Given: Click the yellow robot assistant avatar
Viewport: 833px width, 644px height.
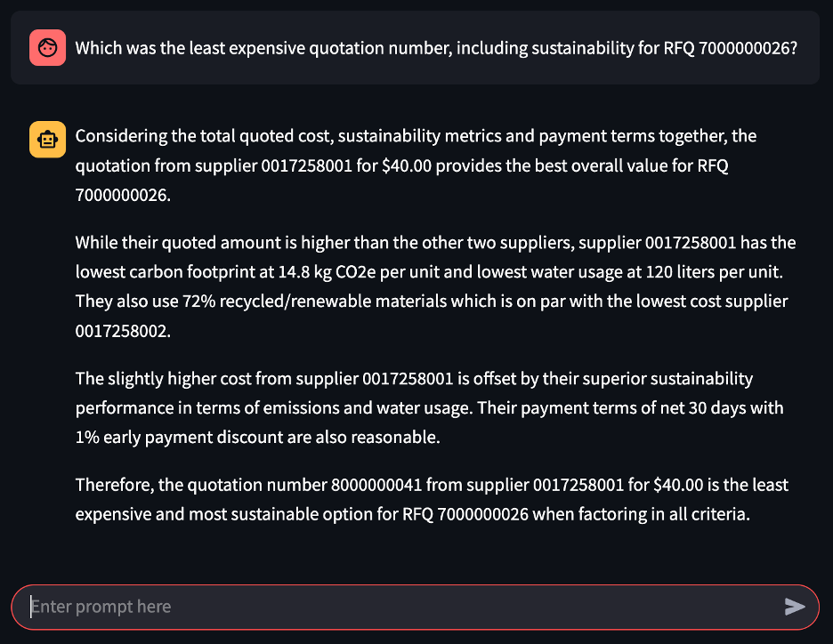Looking at the screenshot, I should (x=47, y=140).
